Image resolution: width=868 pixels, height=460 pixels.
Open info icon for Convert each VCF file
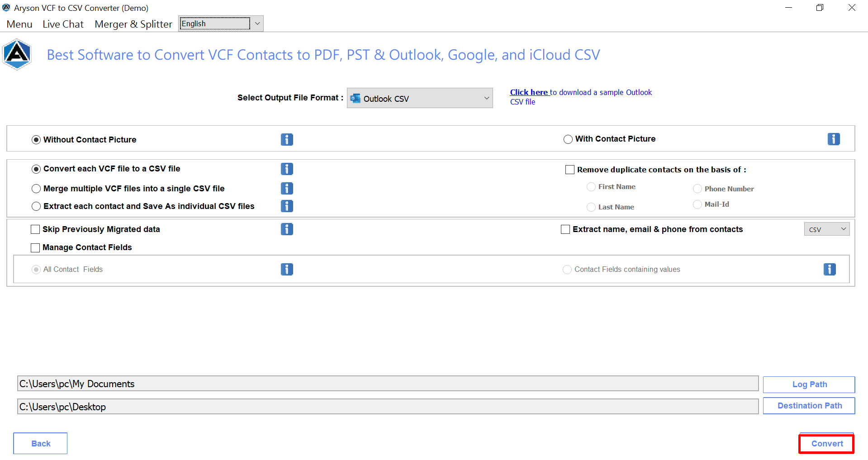tap(287, 169)
